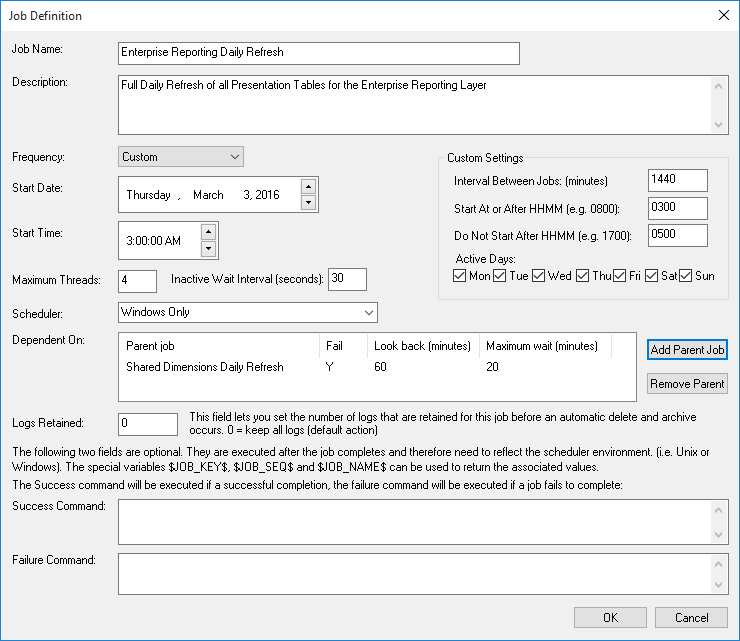The height and width of the screenshot is (641, 740).
Task: Open the Frequency dropdown set to Custom
Action: click(x=181, y=157)
